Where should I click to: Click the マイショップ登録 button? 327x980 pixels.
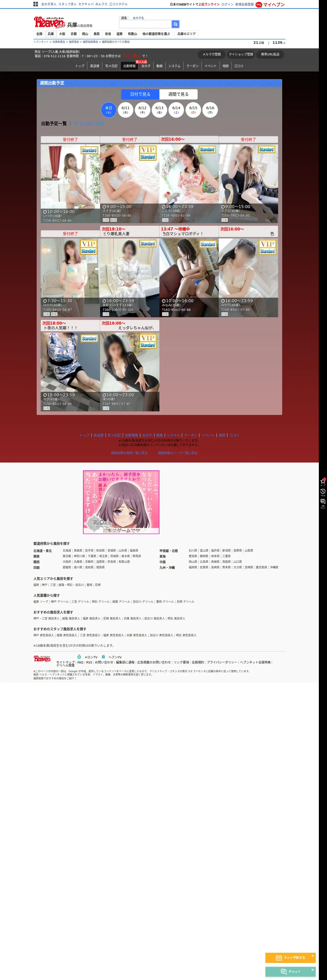pos(241,54)
